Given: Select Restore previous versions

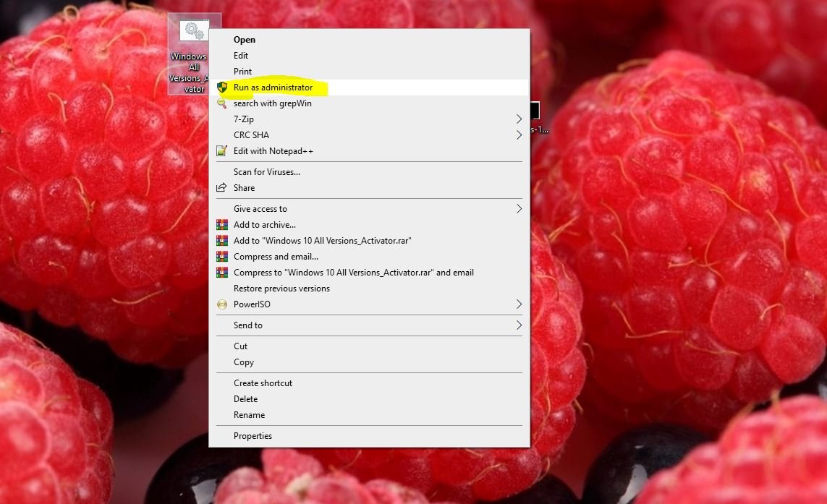Looking at the screenshot, I should (369, 289).
